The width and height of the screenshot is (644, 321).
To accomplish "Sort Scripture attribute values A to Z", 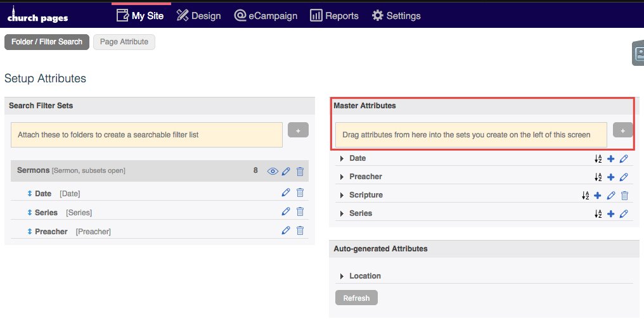I will coord(585,196).
